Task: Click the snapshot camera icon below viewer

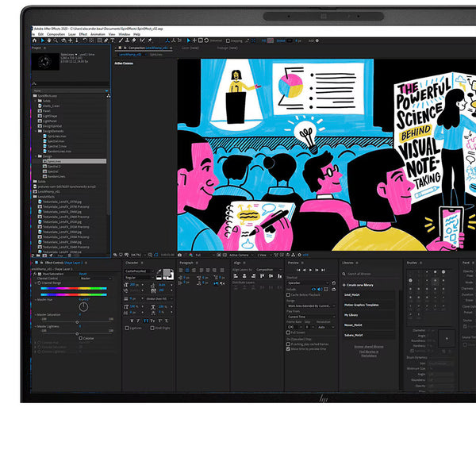Action: click(180, 255)
